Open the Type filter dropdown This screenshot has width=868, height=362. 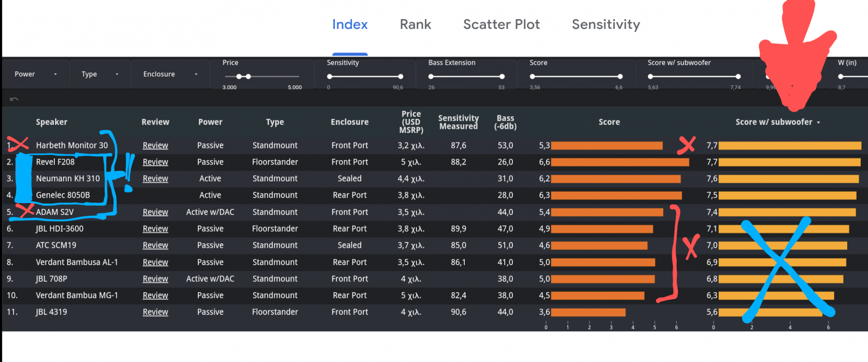(99, 74)
